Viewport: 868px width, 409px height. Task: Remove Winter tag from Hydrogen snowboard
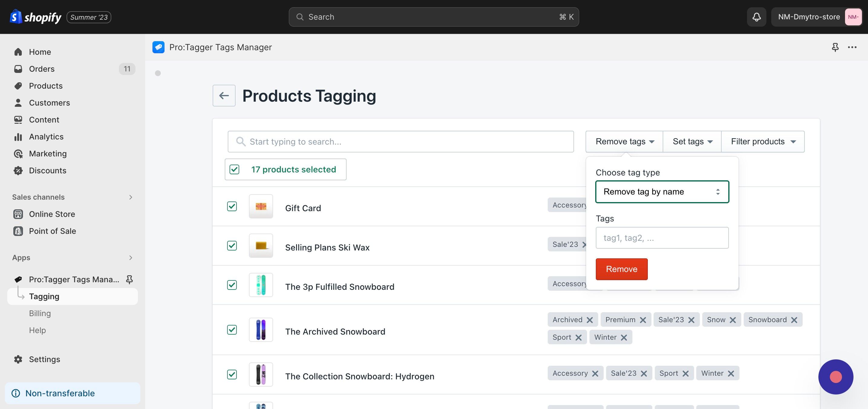click(731, 373)
